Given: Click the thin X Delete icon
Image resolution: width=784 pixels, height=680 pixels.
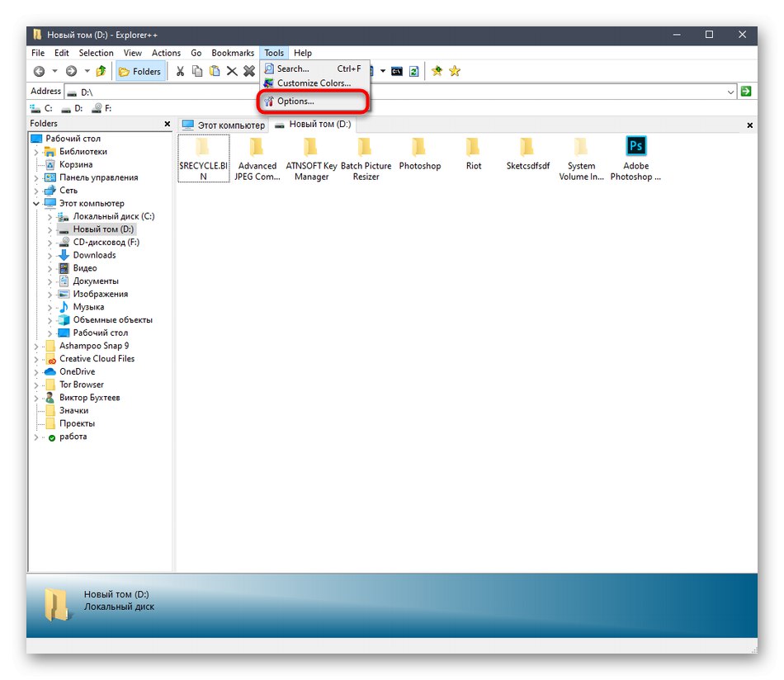Looking at the screenshot, I should click(232, 72).
